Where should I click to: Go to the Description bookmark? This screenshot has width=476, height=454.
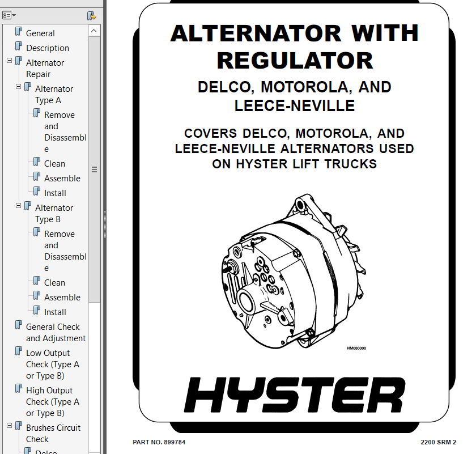pyautogui.click(x=48, y=48)
